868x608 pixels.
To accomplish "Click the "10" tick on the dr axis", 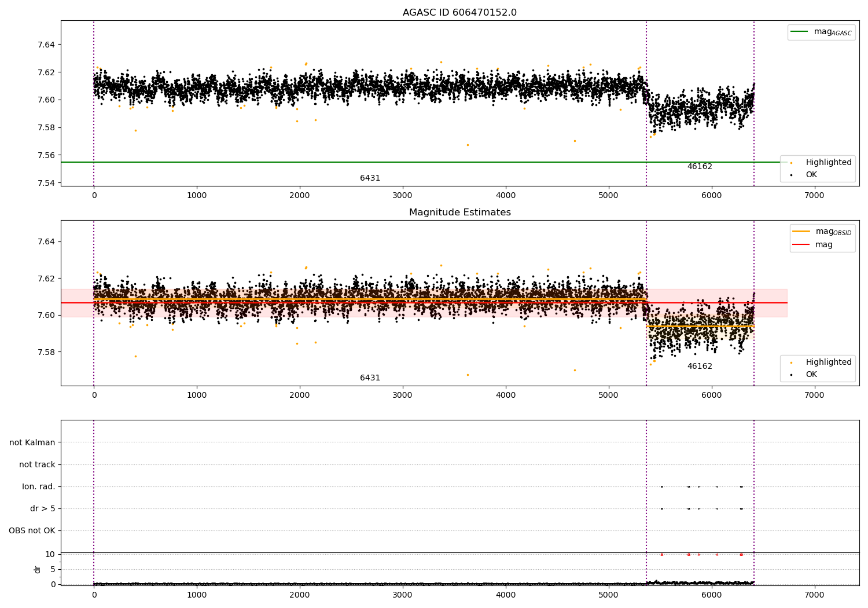I will click(50, 554).
